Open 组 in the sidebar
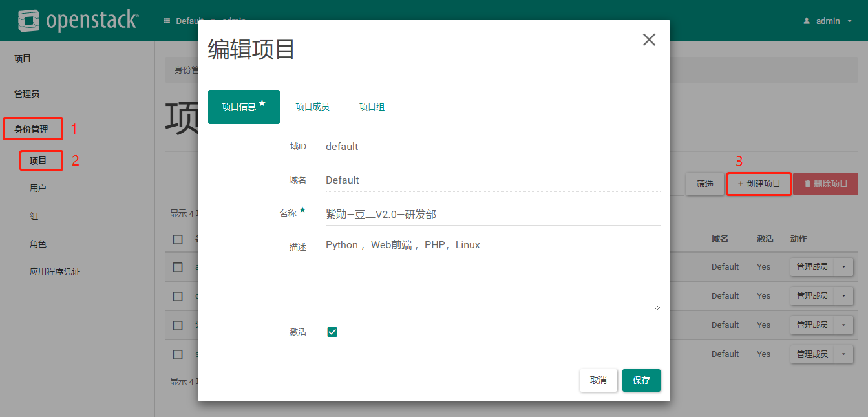This screenshot has width=868, height=417. coord(34,216)
